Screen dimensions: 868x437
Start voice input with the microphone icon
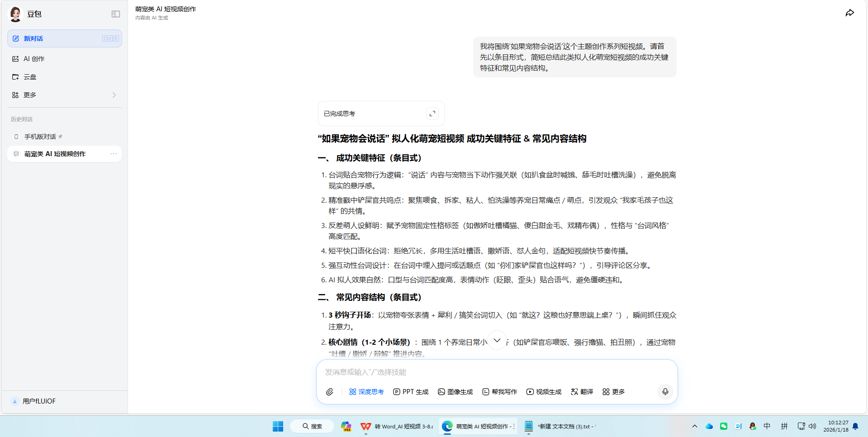(665, 392)
